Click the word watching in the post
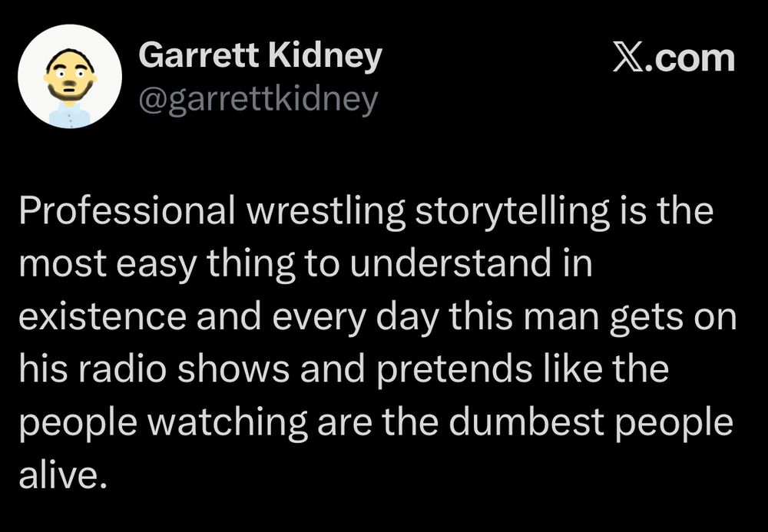The width and height of the screenshot is (768, 532). [227, 423]
